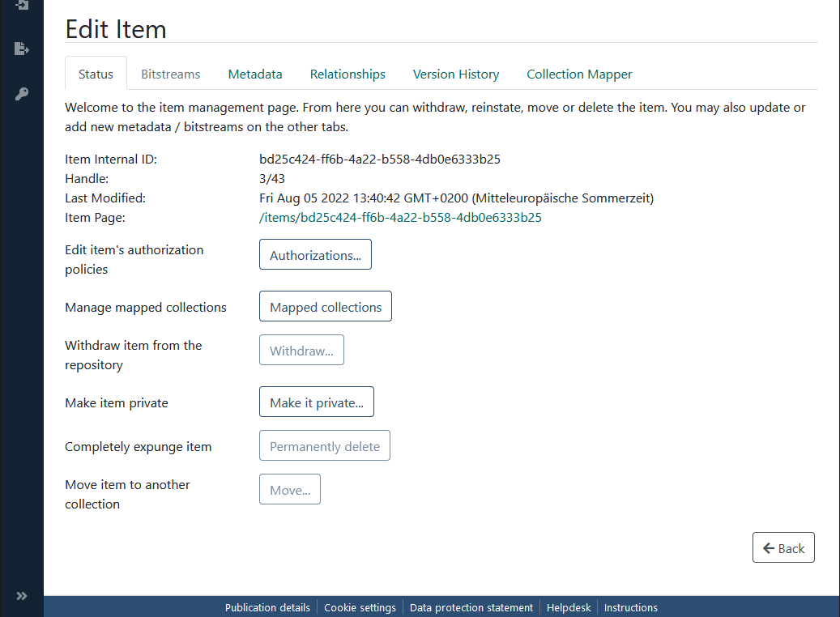Open Cookie settings in footer

coord(360,607)
